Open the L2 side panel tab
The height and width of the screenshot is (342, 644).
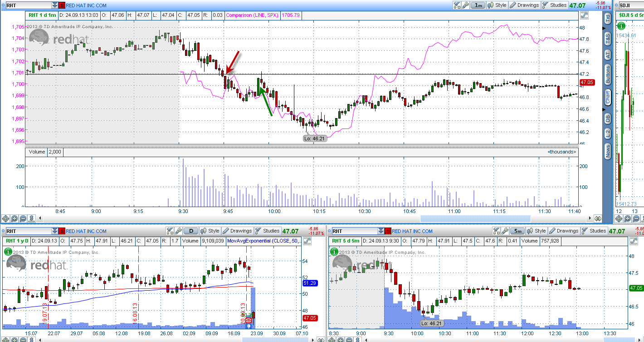click(608, 133)
